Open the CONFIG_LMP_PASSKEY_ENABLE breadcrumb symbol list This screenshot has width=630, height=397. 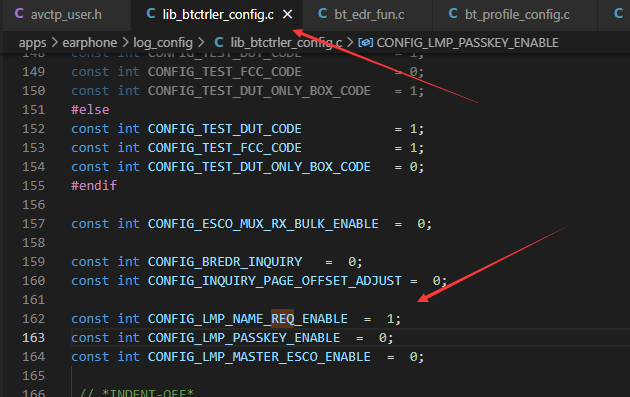pos(467,43)
